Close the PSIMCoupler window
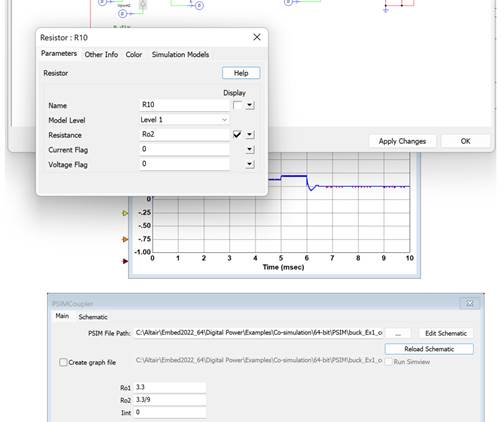The image size is (504, 422). (470, 303)
